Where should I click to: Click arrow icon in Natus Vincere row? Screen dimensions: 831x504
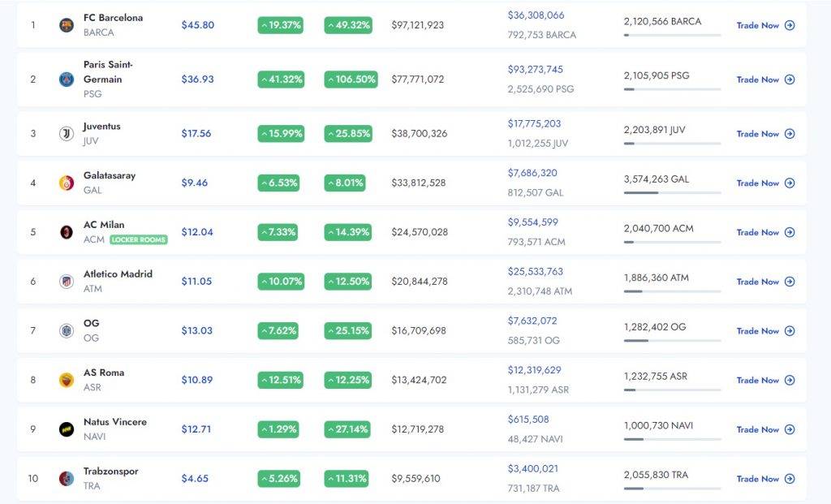[x=790, y=429]
